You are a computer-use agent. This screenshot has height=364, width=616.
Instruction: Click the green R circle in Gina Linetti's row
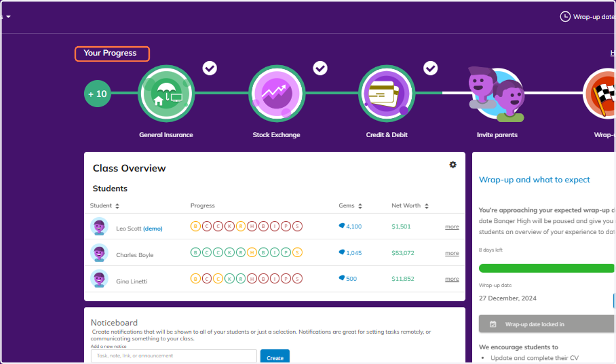pyautogui.click(x=241, y=279)
